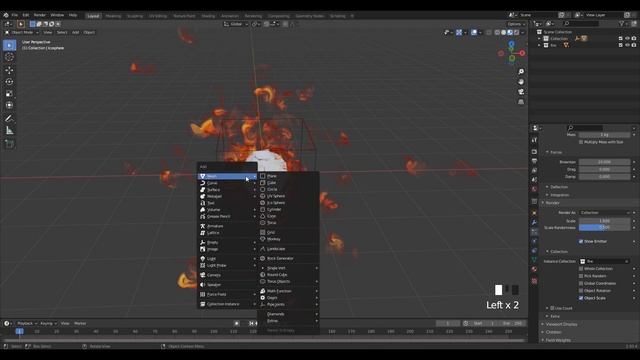Screen dimensions: 640x360
Task: Choose Monkey from Mesh submenu
Action: tap(289, 239)
